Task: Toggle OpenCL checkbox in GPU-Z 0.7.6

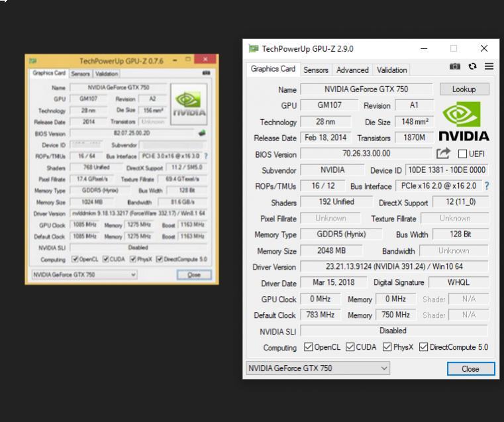Action: coord(75,259)
